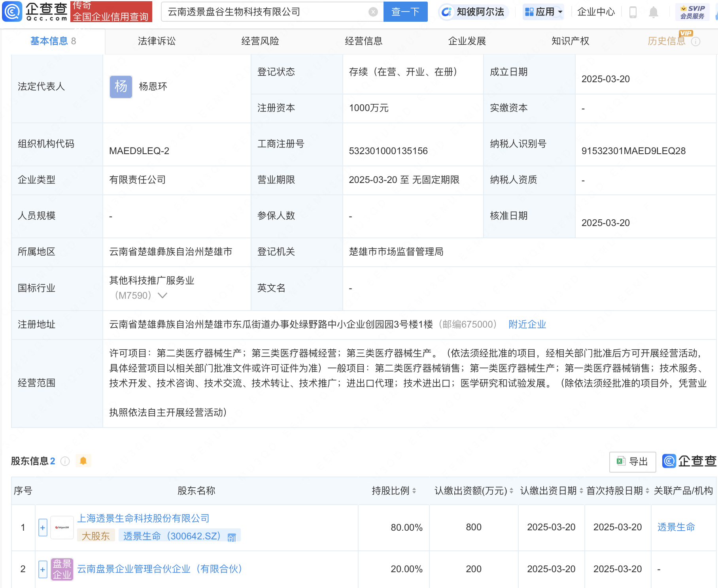Click 导出 export button

(633, 462)
